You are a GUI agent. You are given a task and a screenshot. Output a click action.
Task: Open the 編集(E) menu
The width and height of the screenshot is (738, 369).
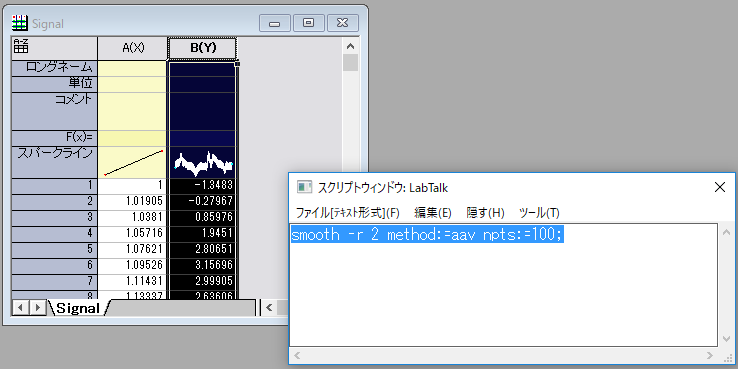click(x=433, y=213)
